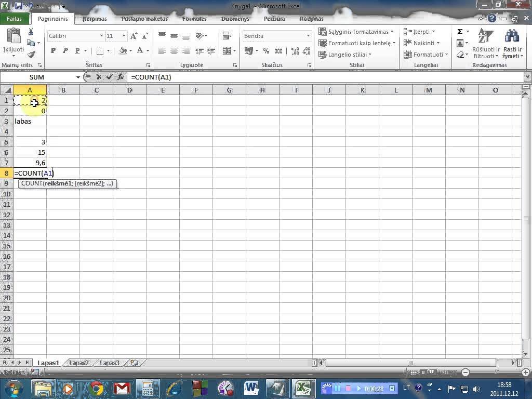This screenshot has height=399, width=532.
Task: Click the fill color bucket icon
Action: point(123,51)
